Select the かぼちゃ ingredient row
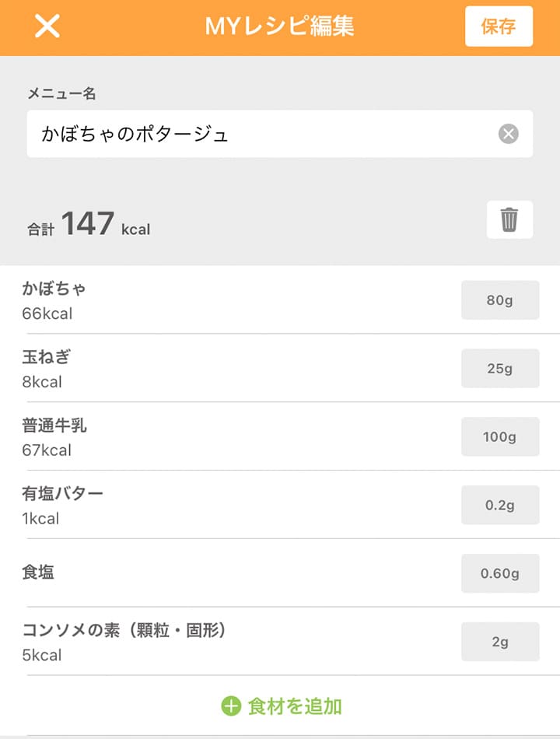 coord(280,299)
